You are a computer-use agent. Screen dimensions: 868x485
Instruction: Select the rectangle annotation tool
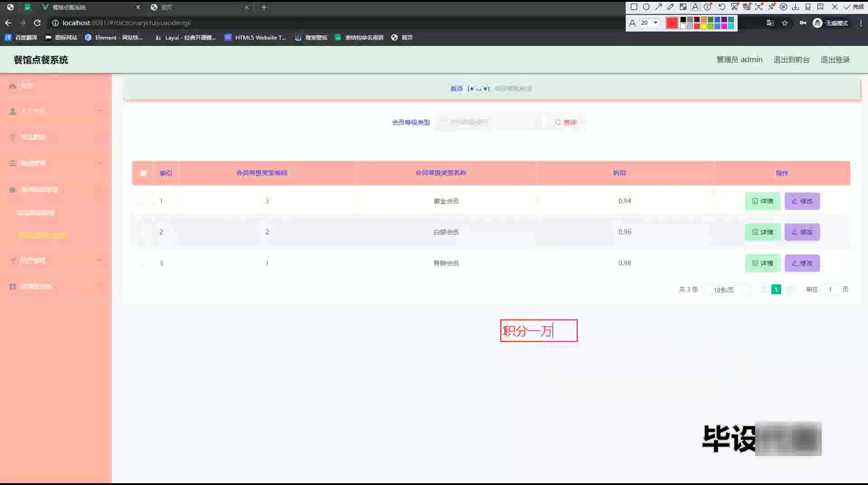pos(634,7)
